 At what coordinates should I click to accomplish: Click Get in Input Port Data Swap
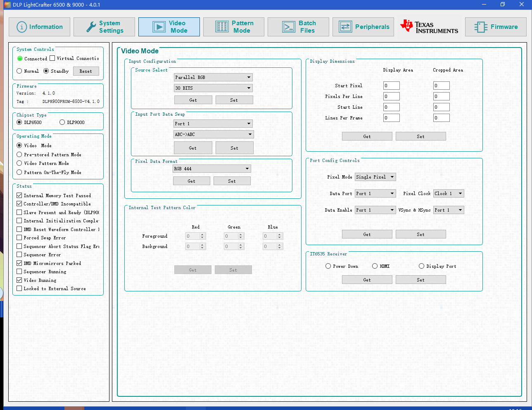193,148
